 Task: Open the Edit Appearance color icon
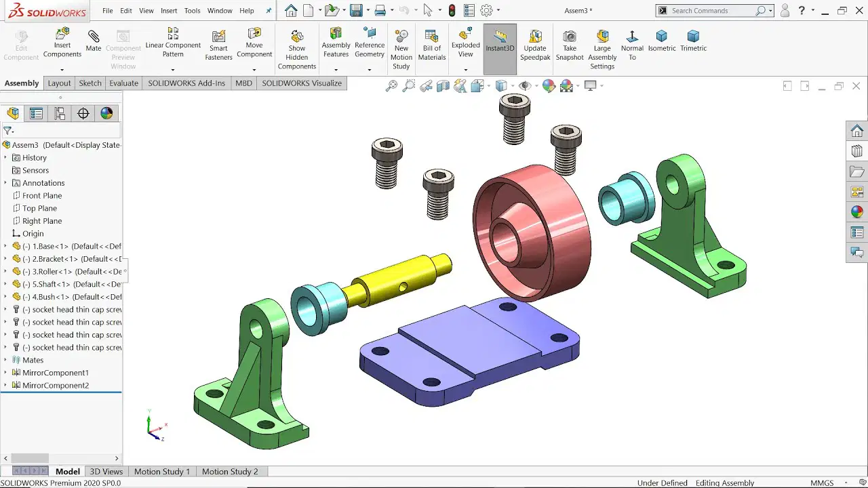point(549,85)
